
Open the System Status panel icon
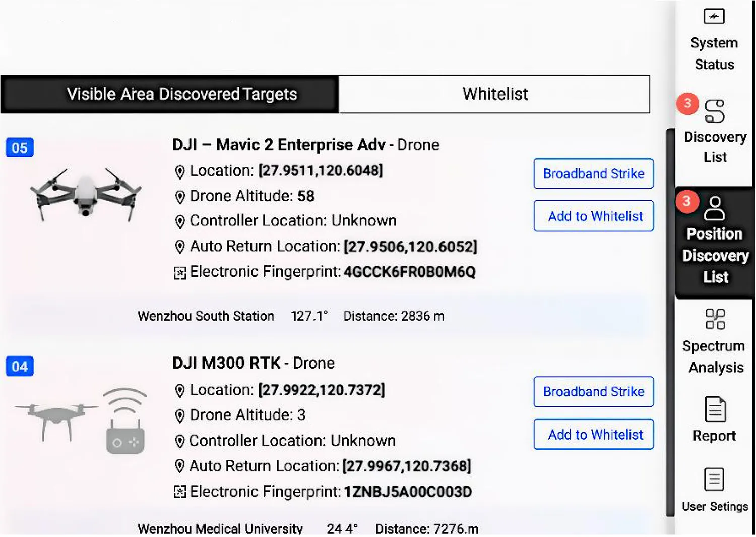coord(714,17)
